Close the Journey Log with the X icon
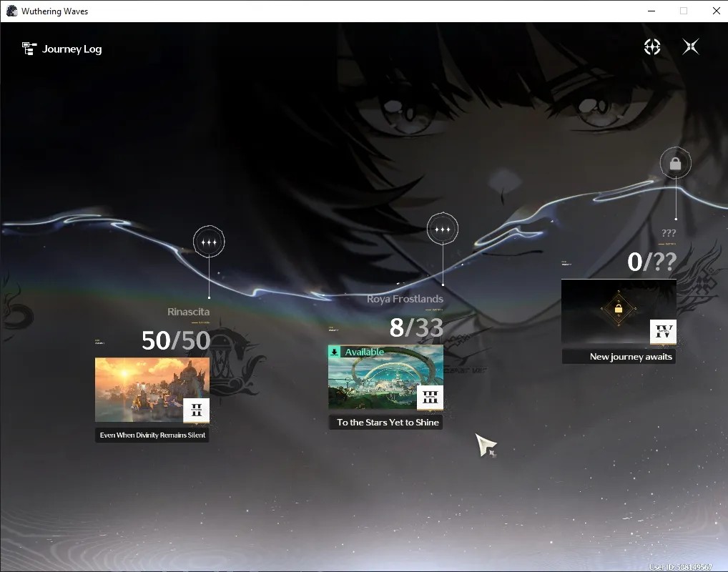The height and width of the screenshot is (572, 728). pos(691,46)
